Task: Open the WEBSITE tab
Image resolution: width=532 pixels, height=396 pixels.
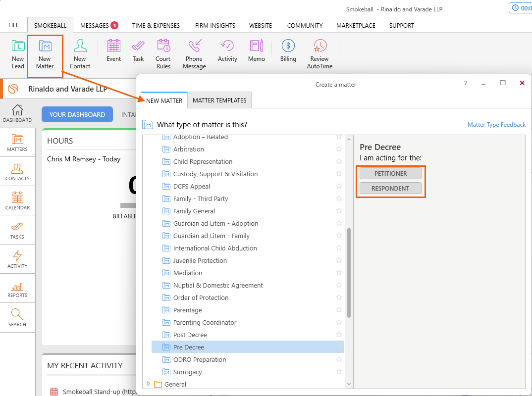Action: pos(261,25)
